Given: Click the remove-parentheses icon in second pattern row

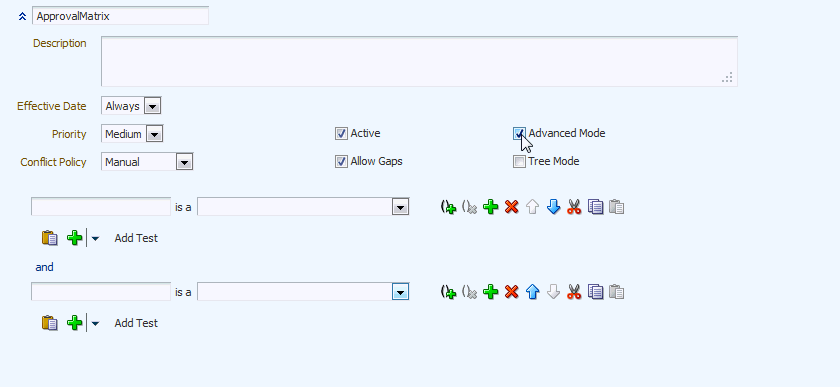Looking at the screenshot, I should click(469, 292).
